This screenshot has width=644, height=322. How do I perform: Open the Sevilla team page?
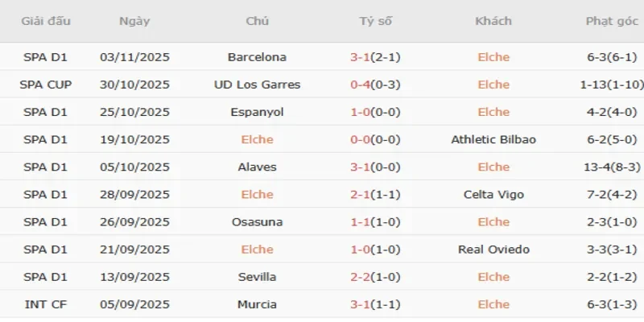(257, 276)
